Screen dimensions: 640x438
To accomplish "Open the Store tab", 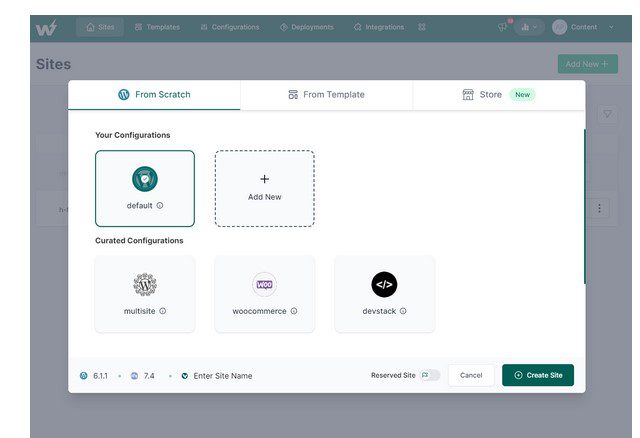I will click(490, 95).
